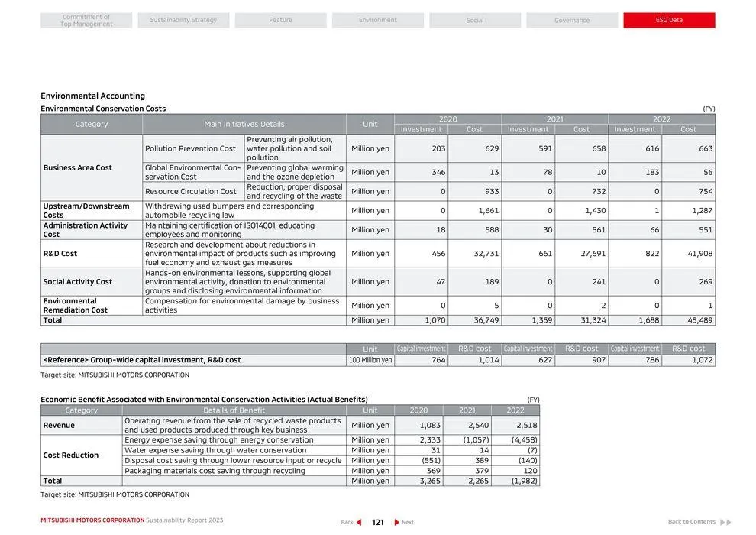The width and height of the screenshot is (756, 535).
Task: Click the 2022 column header
Action: tap(661, 119)
